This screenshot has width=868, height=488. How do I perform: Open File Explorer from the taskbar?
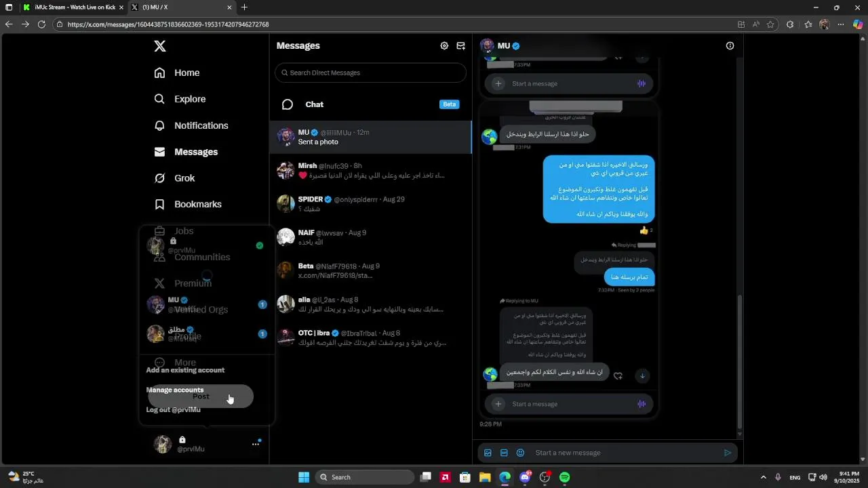pyautogui.click(x=485, y=477)
